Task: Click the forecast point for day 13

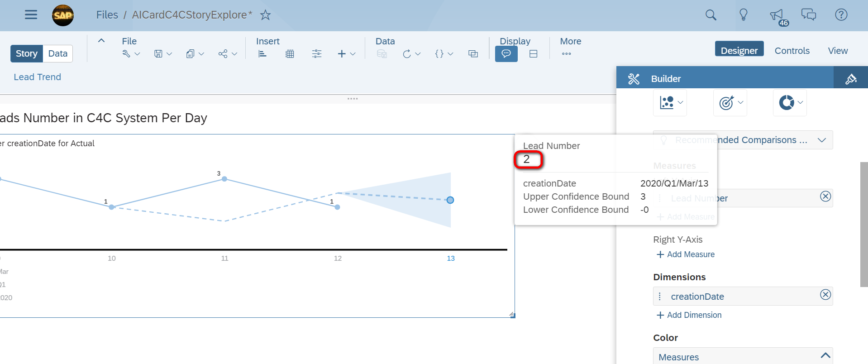Action: pyautogui.click(x=450, y=200)
